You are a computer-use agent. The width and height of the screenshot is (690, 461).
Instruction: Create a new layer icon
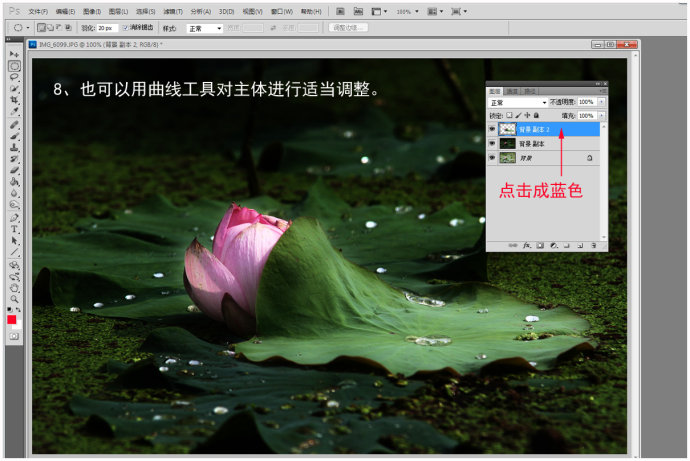point(580,245)
